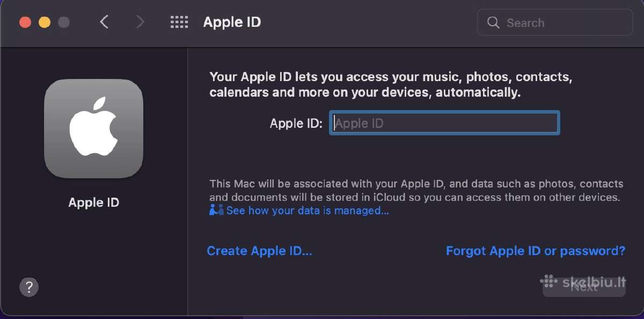Click the gray disabled zoom button

64,23
